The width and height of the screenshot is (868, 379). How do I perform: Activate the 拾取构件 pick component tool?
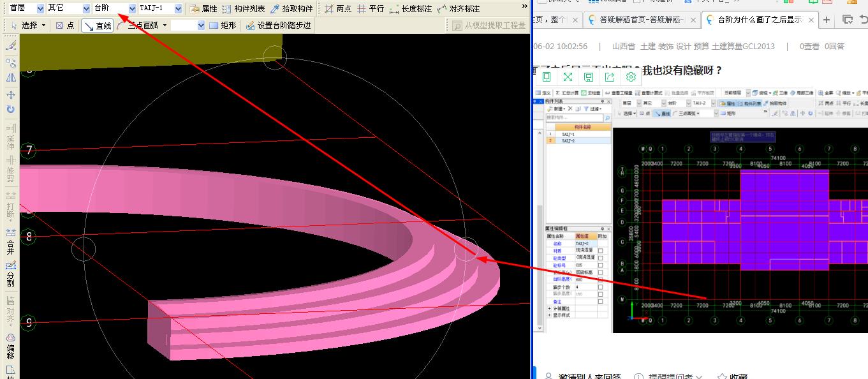291,9
